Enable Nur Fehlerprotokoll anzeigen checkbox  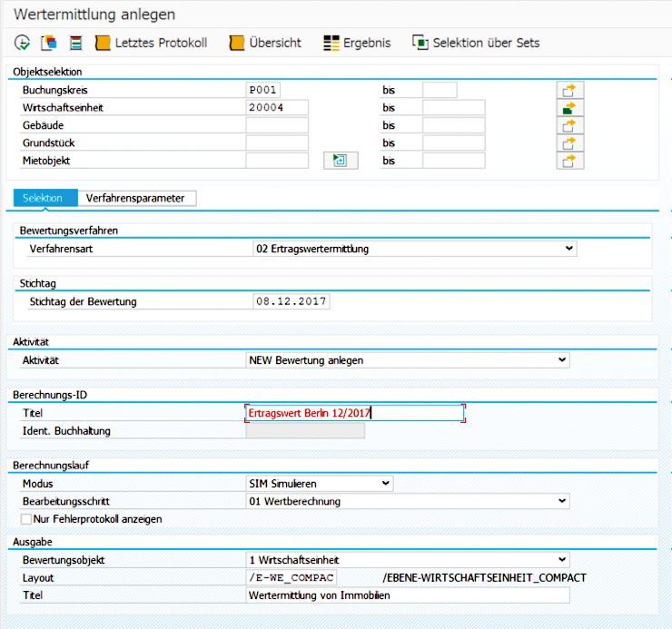pos(25,519)
